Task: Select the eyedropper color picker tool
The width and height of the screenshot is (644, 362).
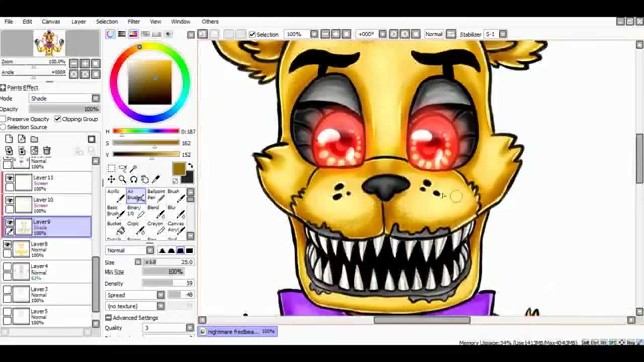Action: tap(155, 179)
